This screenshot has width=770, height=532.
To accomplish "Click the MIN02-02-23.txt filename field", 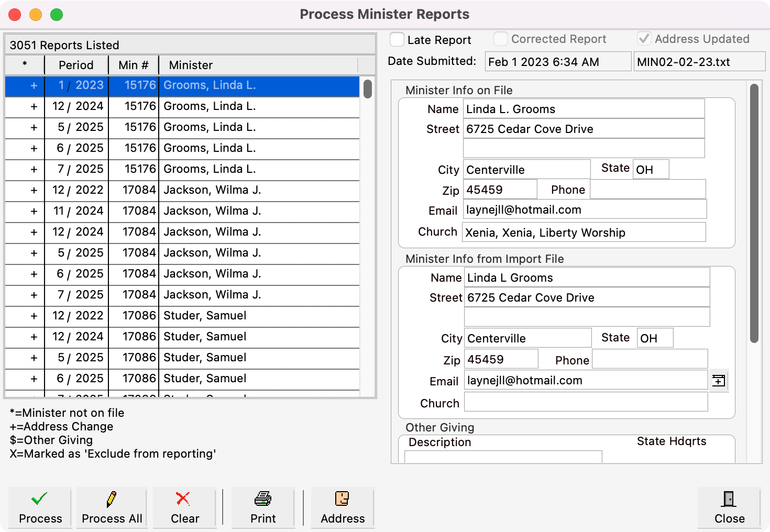I will (699, 61).
